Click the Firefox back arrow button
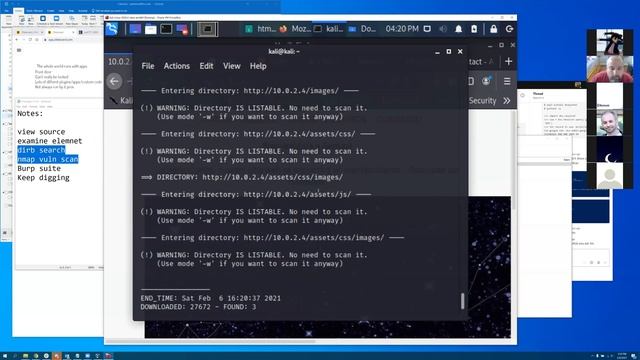This screenshot has width=640, height=360. pyautogui.click(x=114, y=81)
